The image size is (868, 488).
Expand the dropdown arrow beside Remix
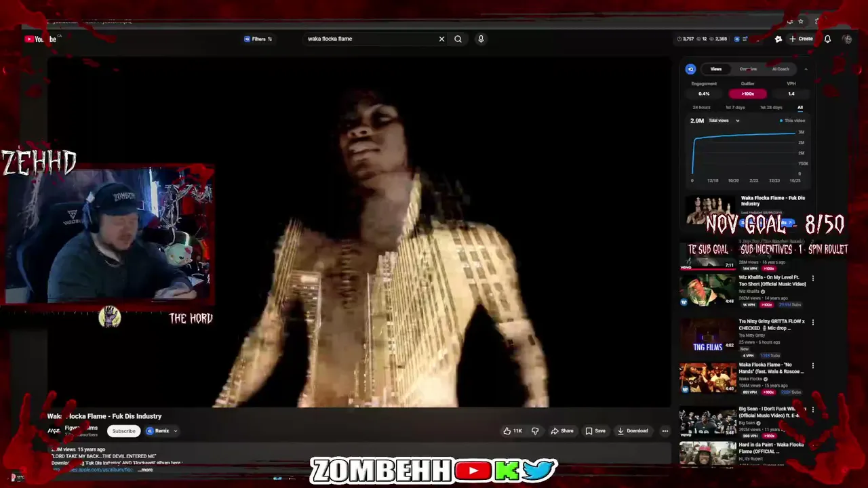click(175, 430)
